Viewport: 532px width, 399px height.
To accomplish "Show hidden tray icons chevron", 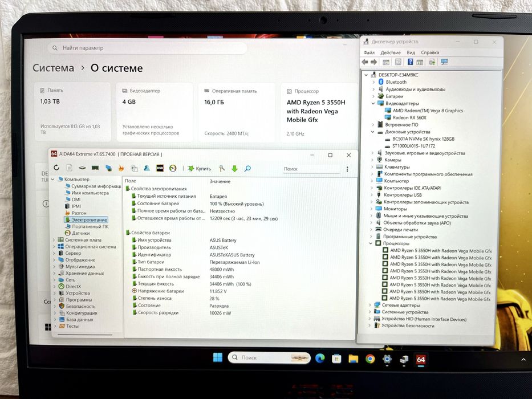I will click(523, 360).
